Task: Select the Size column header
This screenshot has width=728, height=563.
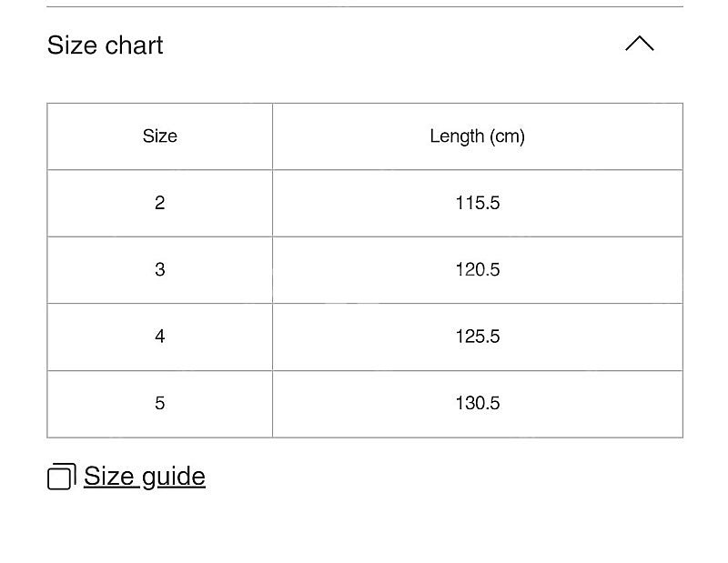Action: [160, 136]
